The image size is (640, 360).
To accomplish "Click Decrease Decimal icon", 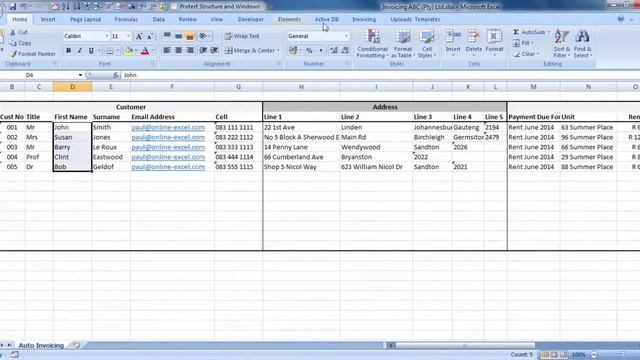I will 345,51.
